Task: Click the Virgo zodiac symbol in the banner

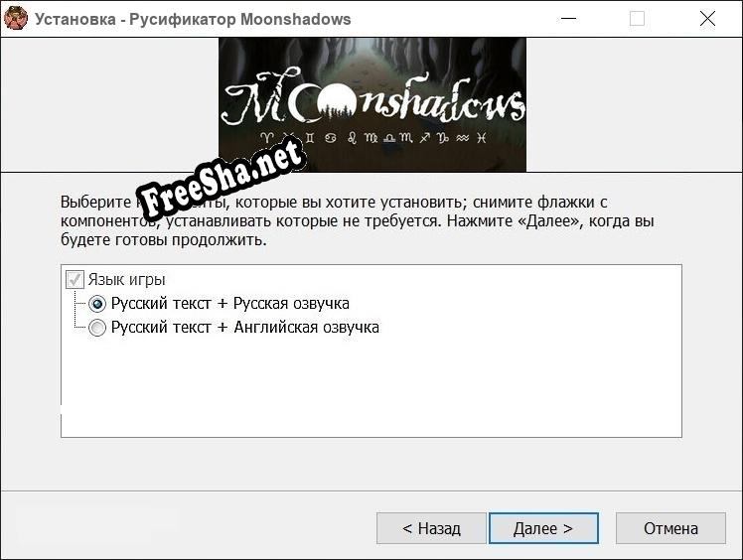Action: click(x=371, y=138)
